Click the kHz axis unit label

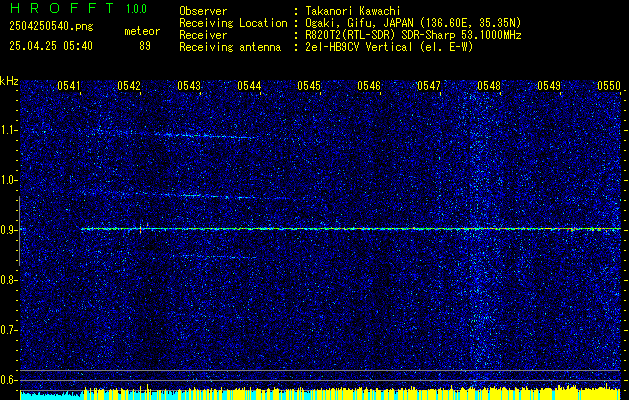click(x=9, y=81)
